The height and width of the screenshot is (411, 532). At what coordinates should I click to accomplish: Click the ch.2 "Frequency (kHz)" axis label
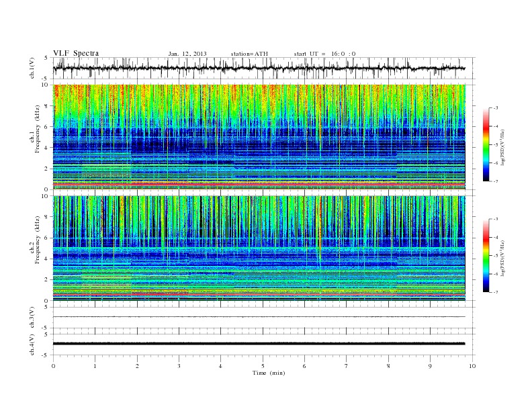click(38, 240)
